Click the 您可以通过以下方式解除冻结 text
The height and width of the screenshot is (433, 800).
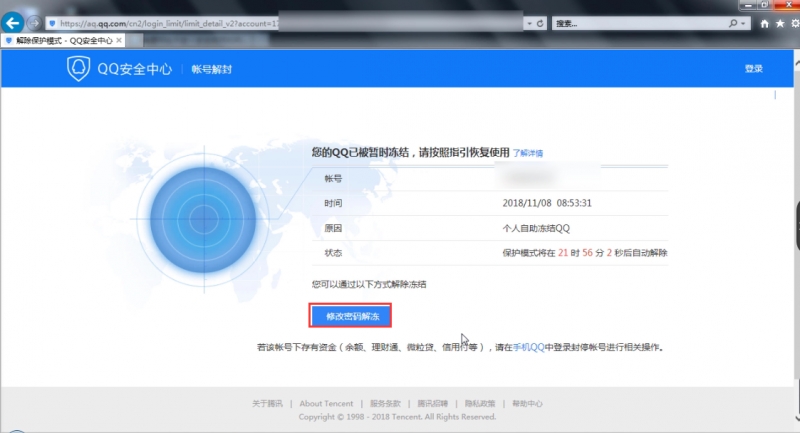click(x=369, y=284)
